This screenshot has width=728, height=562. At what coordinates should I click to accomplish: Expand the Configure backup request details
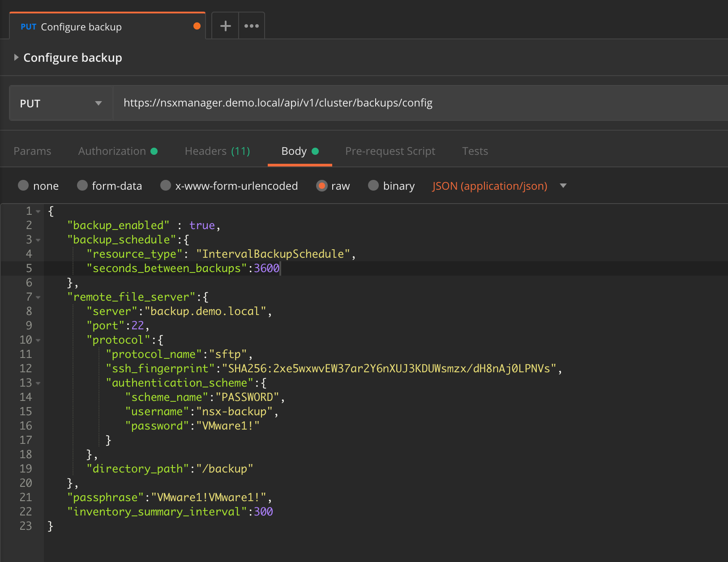[17, 57]
